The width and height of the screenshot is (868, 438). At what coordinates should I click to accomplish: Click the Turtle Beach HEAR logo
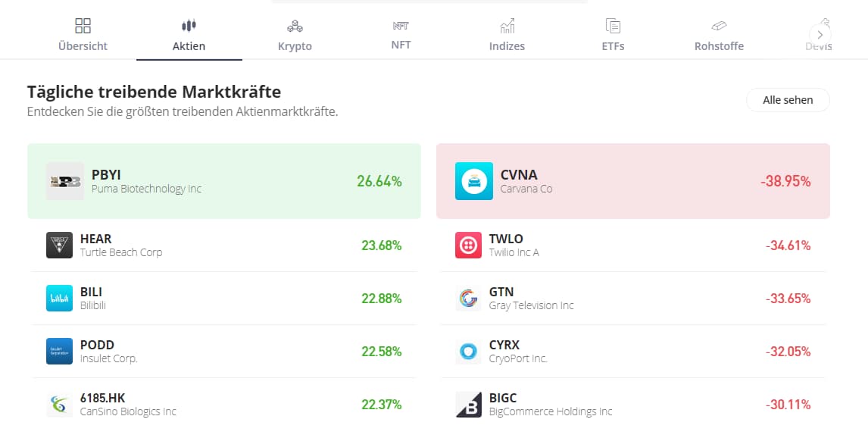coord(59,245)
